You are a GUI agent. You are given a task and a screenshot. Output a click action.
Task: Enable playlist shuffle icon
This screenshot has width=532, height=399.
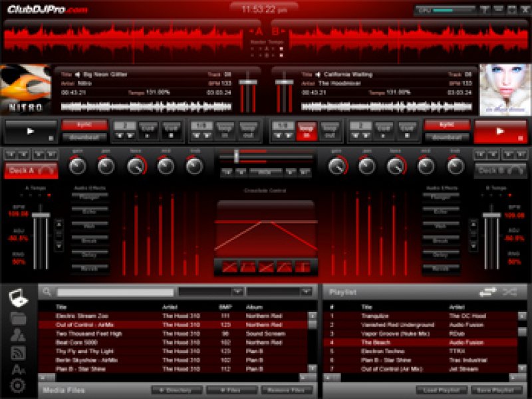[x=509, y=292]
